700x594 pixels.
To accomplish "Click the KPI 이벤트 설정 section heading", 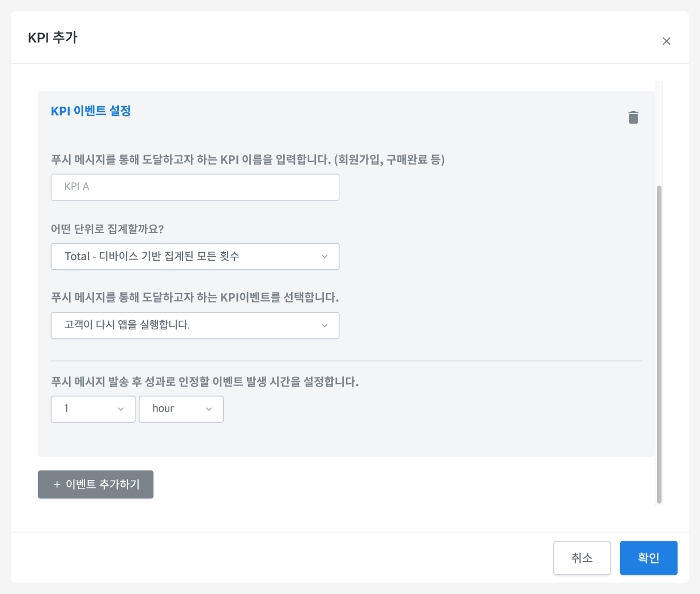I will click(x=91, y=111).
